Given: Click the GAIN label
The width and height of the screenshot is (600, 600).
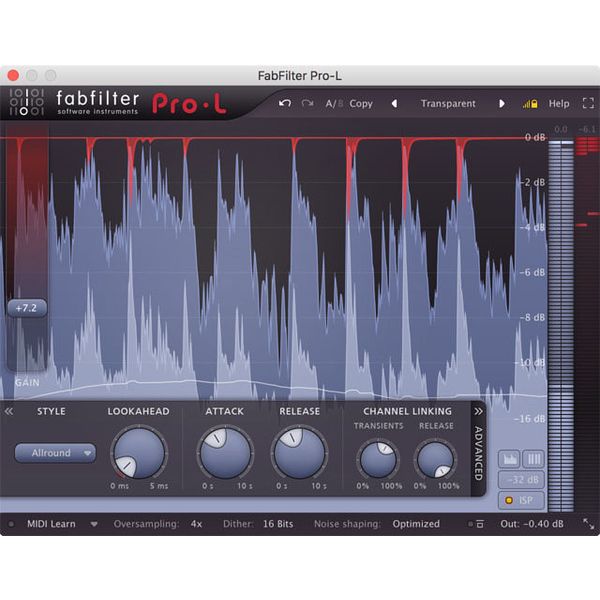Looking at the screenshot, I should click(x=27, y=382).
